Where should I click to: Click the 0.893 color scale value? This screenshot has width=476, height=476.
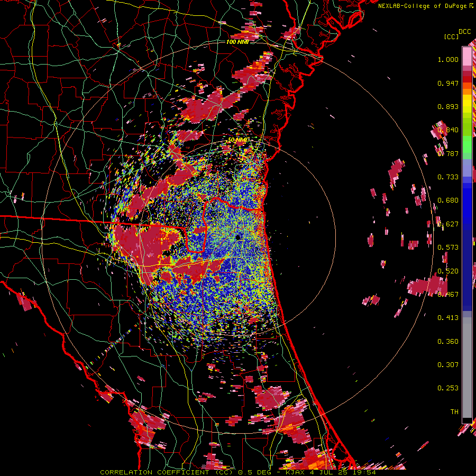(448, 106)
